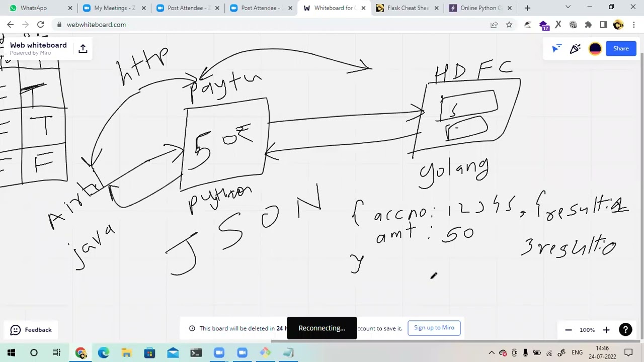Viewport: 644px width, 362px height.
Task: Bookmark this page with the star
Action: [x=509, y=25]
